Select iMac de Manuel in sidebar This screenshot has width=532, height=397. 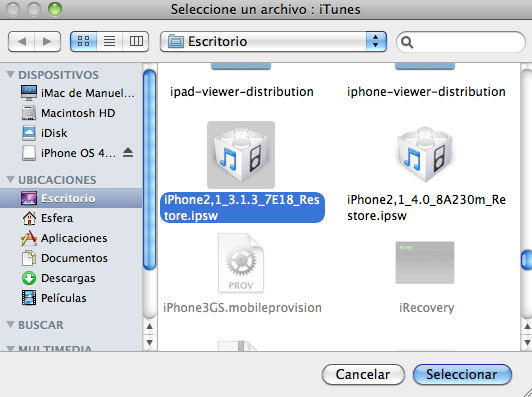click(x=71, y=93)
